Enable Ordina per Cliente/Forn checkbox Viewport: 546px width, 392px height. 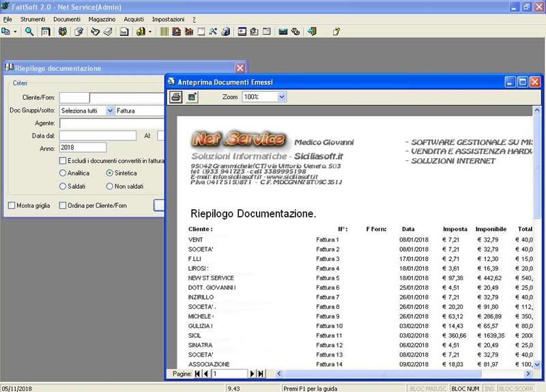[63, 206]
